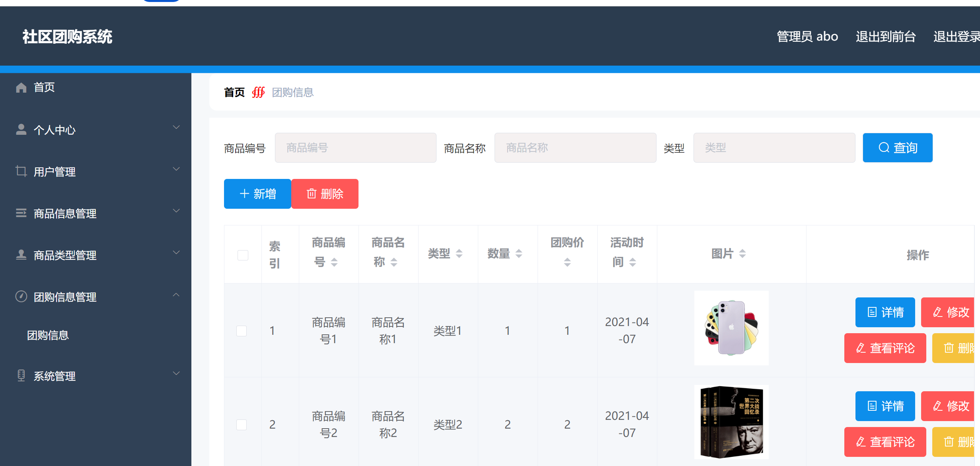
Task: Click the clock icon beside 团购信息管理
Action: point(21,297)
